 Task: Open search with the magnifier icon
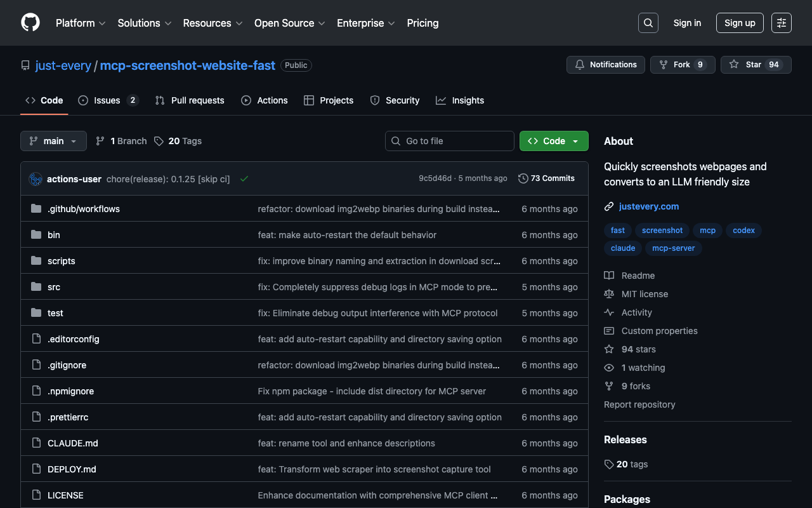pyautogui.click(x=648, y=23)
